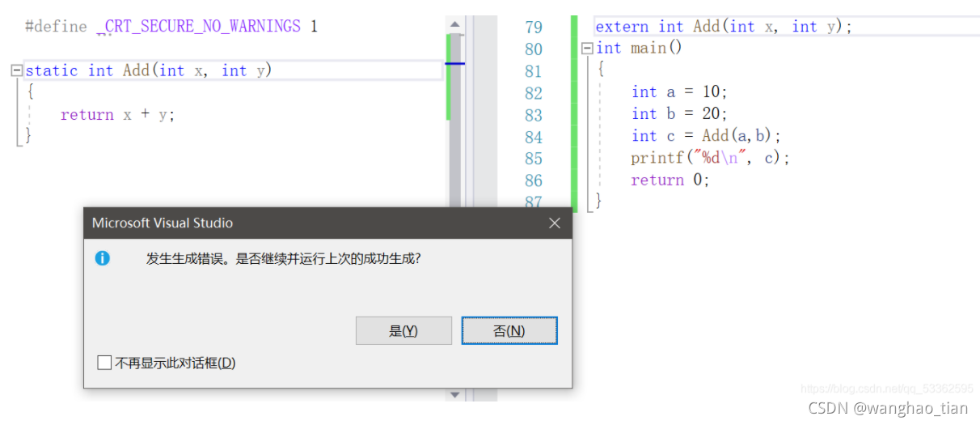The width and height of the screenshot is (980, 425).
Task: Click line number 84 in right editor
Action: (x=534, y=137)
